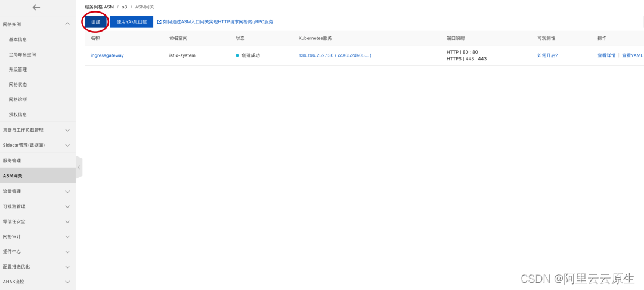Click the ASM网关 breadcrumb text
Image resolution: width=644 pixels, height=290 pixels.
[x=144, y=7]
